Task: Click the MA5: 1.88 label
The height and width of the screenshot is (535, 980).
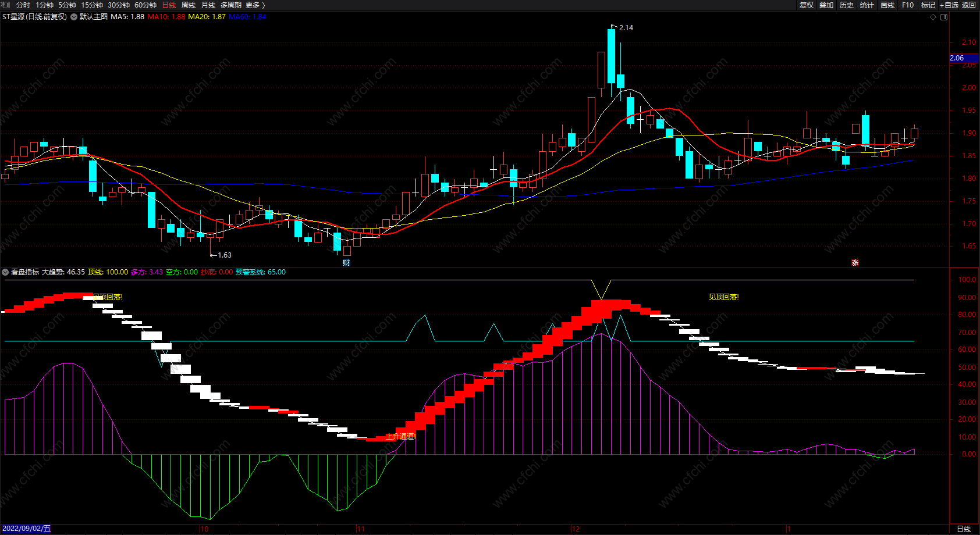Action: coord(127,17)
